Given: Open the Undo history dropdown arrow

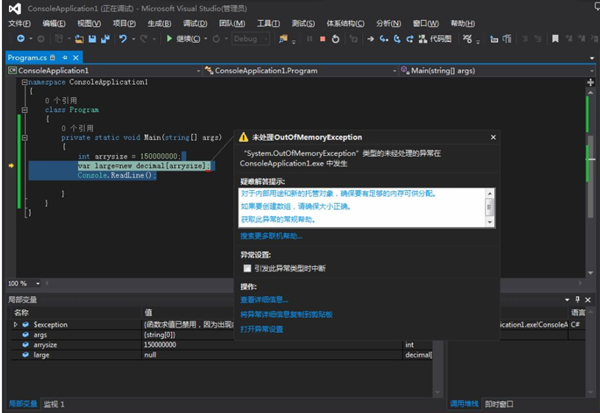Looking at the screenshot, I should point(134,39).
